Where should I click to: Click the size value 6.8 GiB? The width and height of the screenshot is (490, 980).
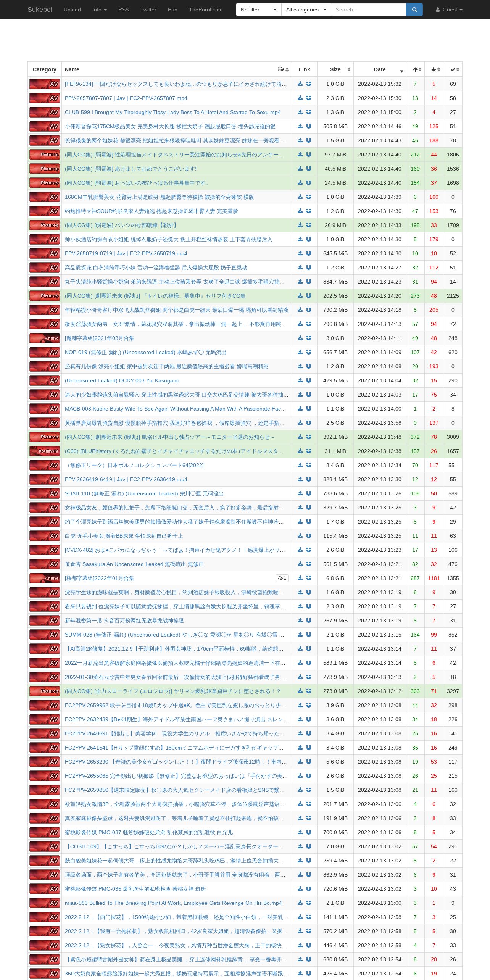[335, 578]
